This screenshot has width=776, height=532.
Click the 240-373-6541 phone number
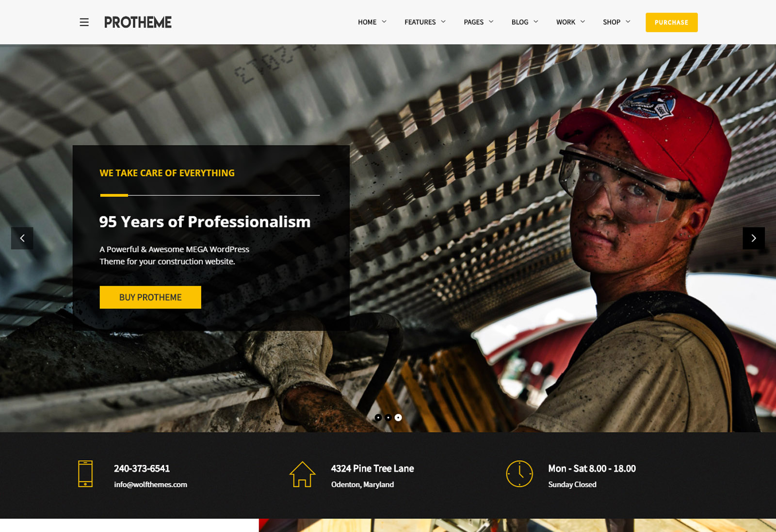pos(142,468)
